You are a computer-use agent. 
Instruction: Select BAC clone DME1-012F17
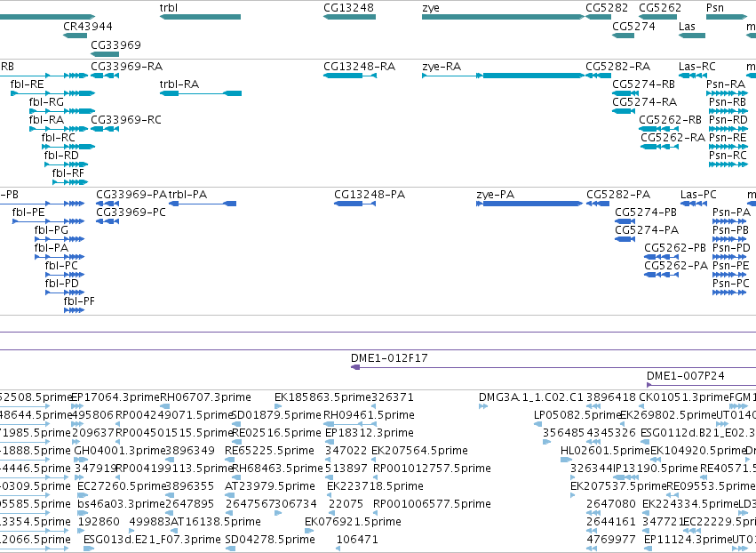(x=553, y=367)
